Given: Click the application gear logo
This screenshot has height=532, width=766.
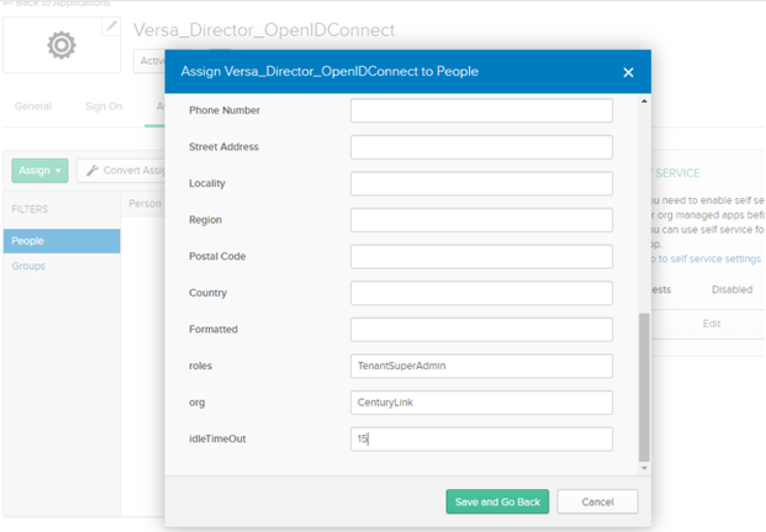Looking at the screenshot, I should (x=61, y=44).
